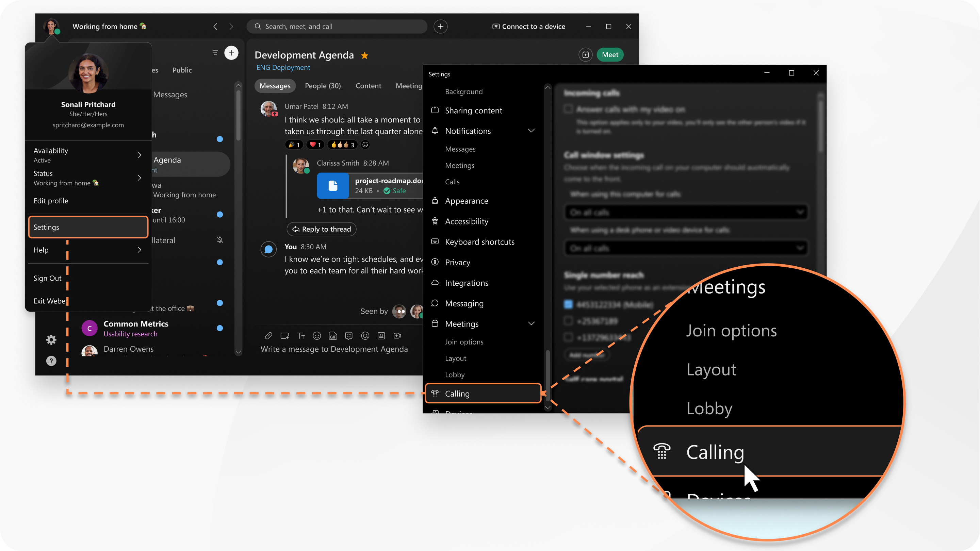The width and height of the screenshot is (980, 551).
Task: Click the Integrations settings icon
Action: 436,283
